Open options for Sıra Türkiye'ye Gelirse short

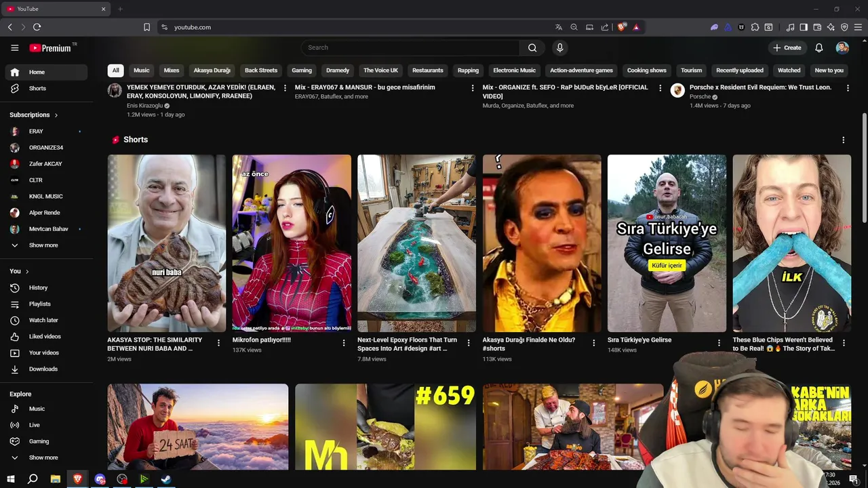(719, 343)
